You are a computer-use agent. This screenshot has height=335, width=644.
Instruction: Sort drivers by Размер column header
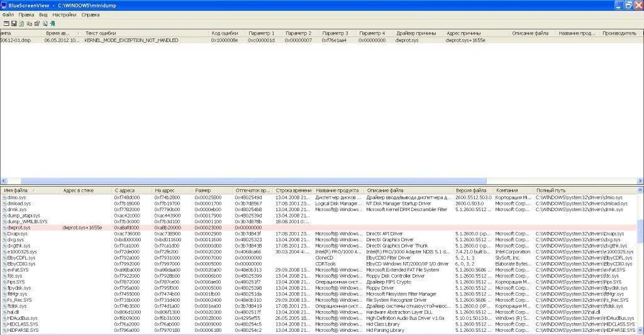[x=213, y=190]
